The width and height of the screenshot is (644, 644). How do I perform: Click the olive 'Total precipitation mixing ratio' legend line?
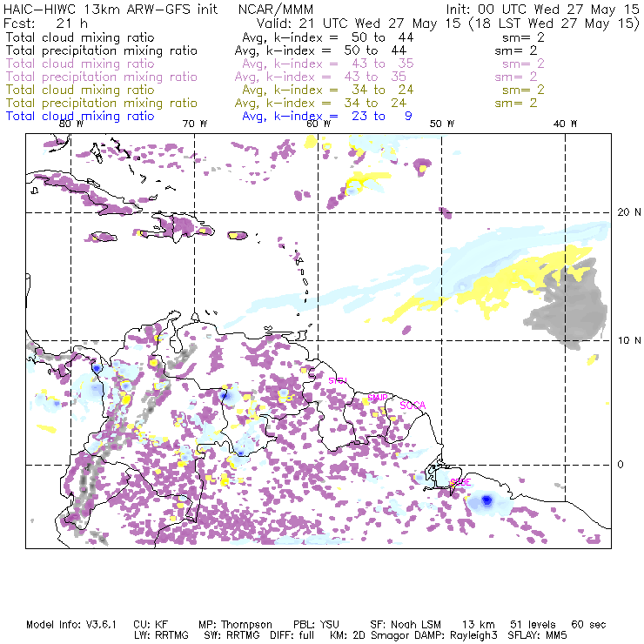(x=102, y=103)
